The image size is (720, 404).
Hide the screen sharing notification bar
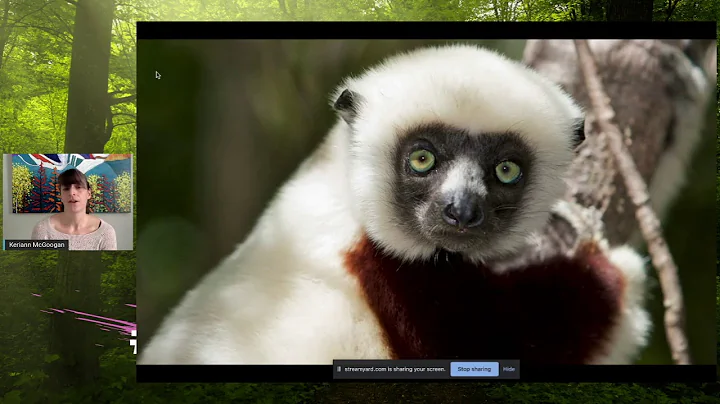[x=509, y=369]
